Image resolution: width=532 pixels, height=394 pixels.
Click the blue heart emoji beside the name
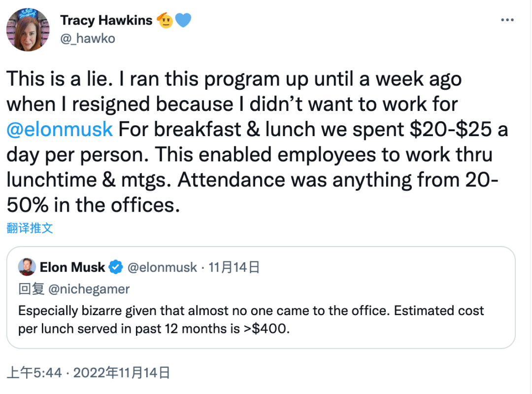click(183, 20)
